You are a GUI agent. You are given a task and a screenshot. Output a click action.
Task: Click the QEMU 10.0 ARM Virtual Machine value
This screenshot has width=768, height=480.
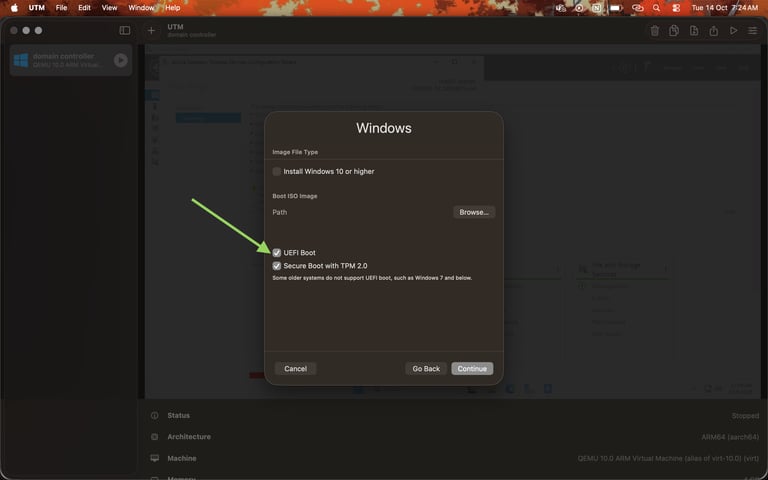click(x=668, y=458)
